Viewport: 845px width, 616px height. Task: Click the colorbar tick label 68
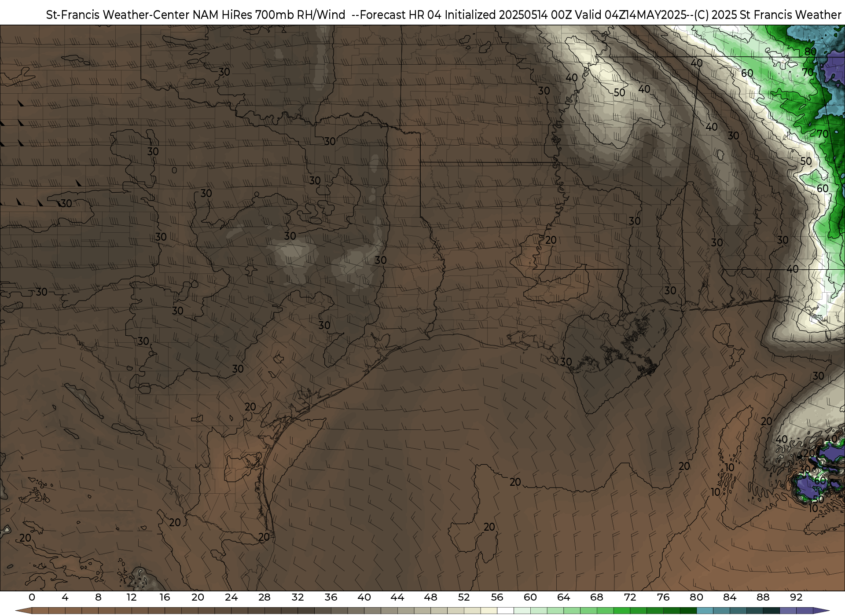pos(597,597)
